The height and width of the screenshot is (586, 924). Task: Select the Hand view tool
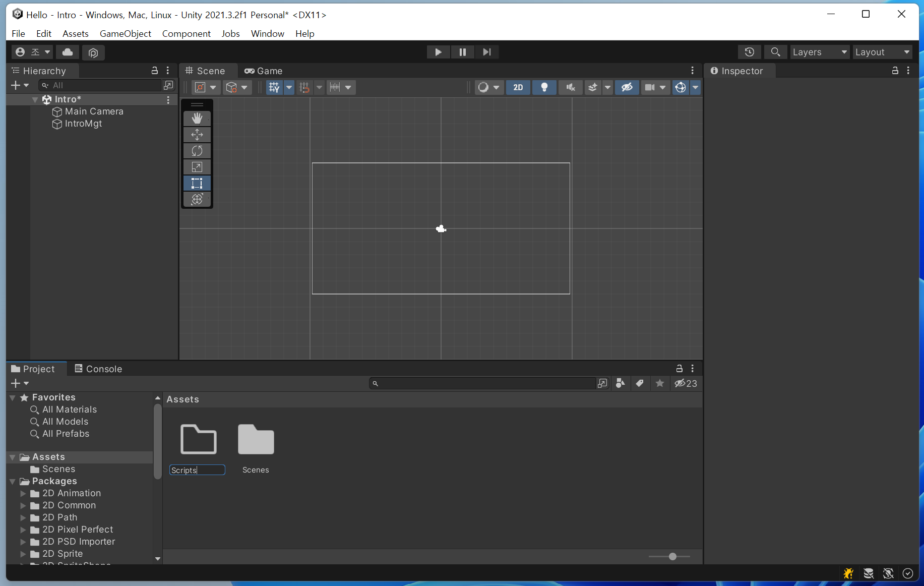coord(197,118)
